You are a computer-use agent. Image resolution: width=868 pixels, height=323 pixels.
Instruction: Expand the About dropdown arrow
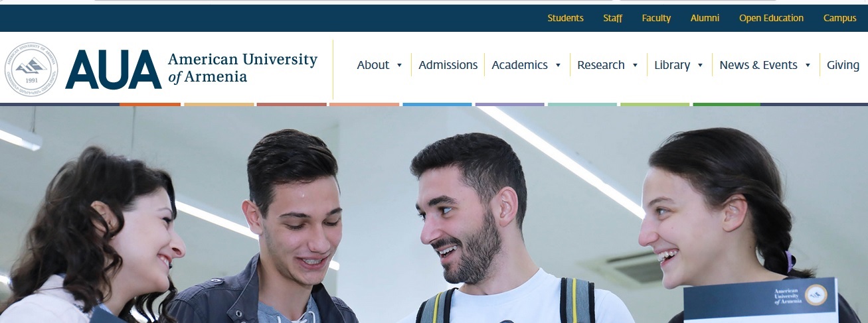[x=399, y=65]
